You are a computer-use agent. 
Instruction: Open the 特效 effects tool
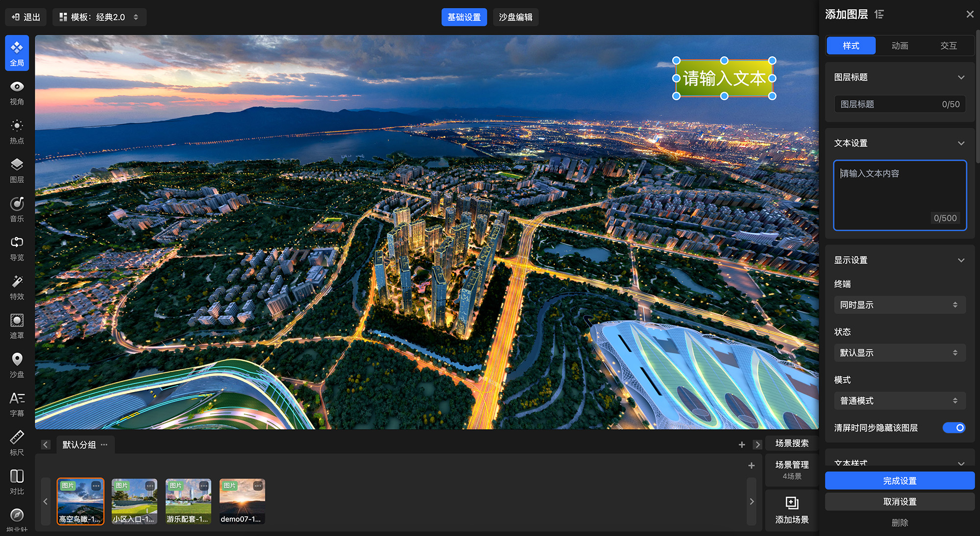[x=17, y=287]
